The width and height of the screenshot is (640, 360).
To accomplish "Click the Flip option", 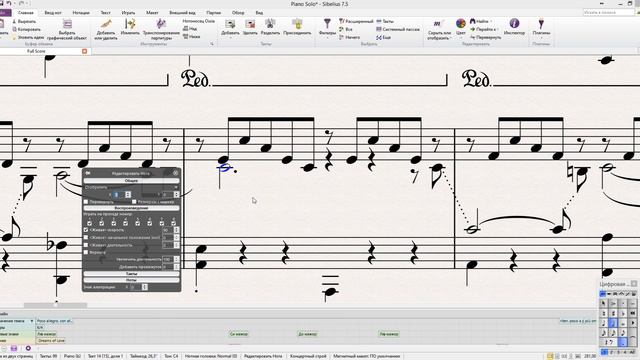I will (x=485, y=37).
